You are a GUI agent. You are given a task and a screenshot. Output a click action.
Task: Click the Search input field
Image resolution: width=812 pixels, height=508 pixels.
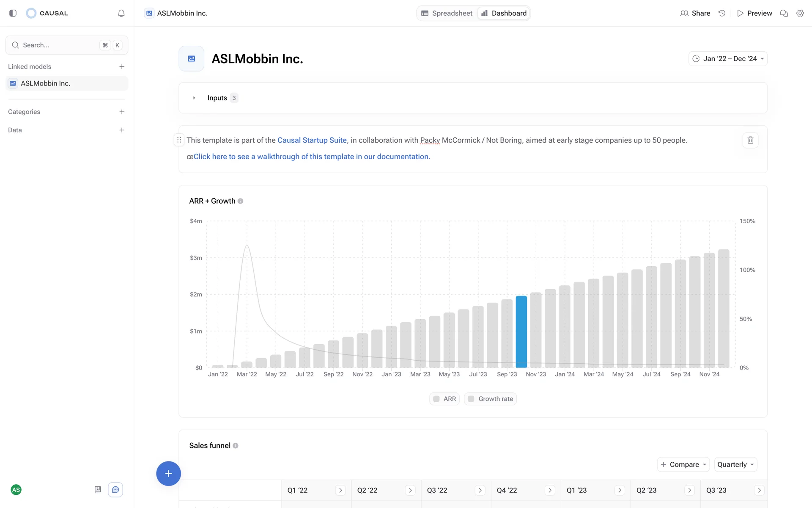pos(59,45)
